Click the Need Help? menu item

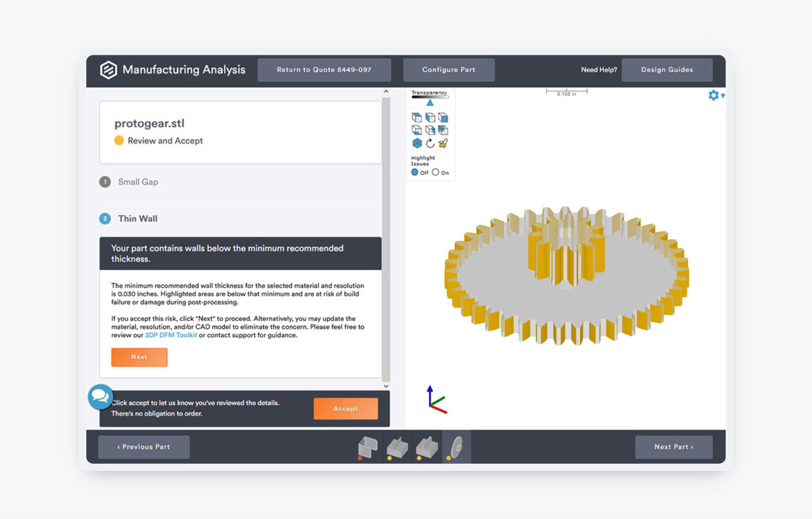pos(599,70)
